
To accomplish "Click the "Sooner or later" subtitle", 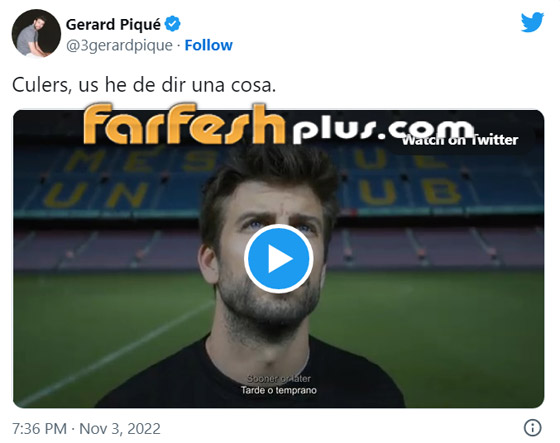I will 279,378.
